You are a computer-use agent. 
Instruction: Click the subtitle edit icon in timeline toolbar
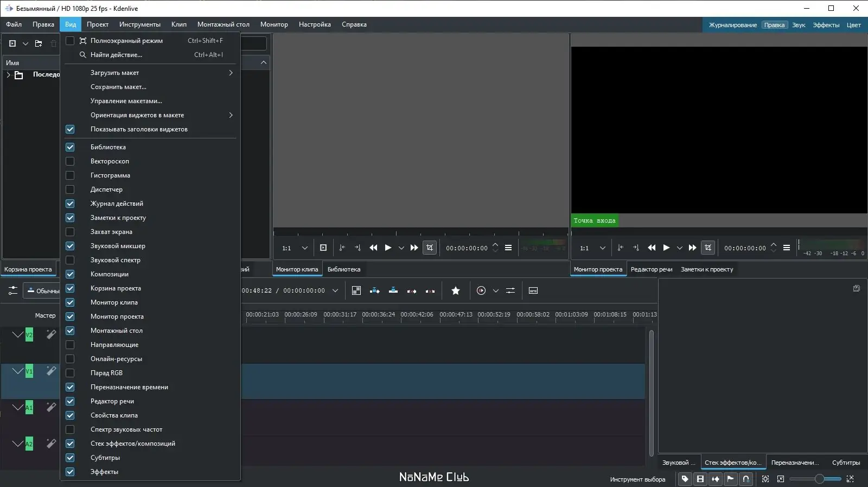[x=533, y=291]
